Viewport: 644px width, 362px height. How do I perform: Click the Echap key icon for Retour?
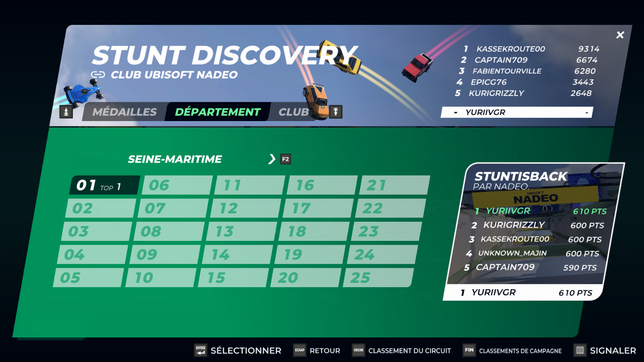(299, 350)
